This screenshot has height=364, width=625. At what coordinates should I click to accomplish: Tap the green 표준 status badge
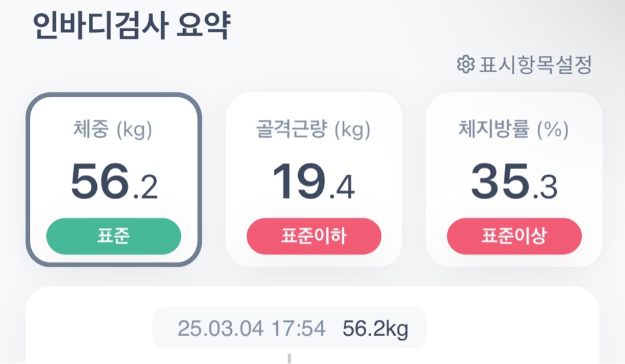click(x=114, y=236)
